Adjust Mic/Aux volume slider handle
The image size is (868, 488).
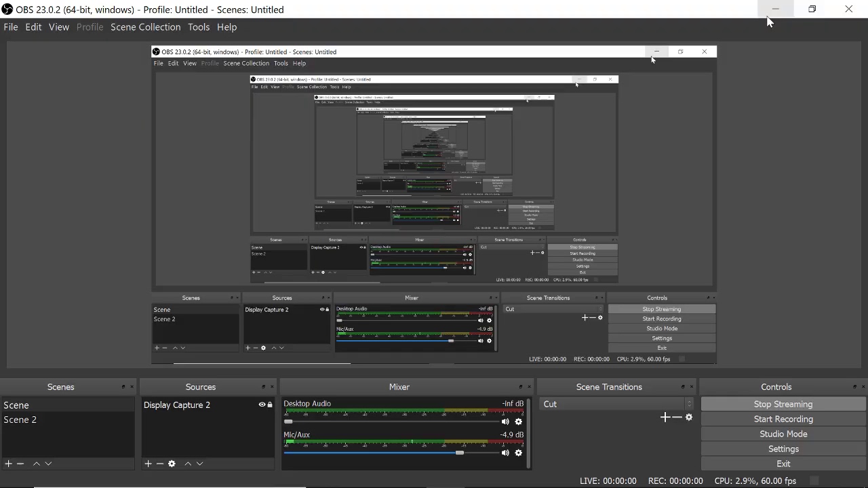(x=460, y=453)
